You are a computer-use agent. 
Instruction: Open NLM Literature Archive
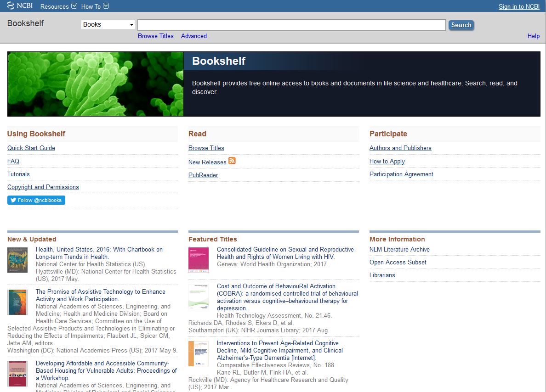[x=399, y=249]
